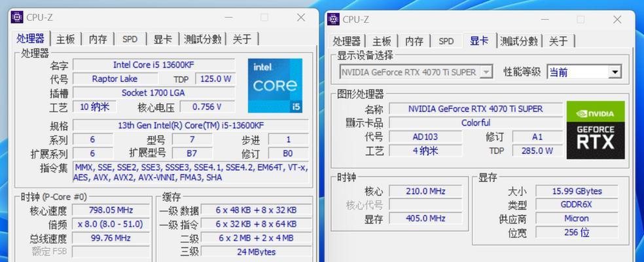Click the board vendor Colorful field
Screen dimensions: 644x262
point(476,123)
